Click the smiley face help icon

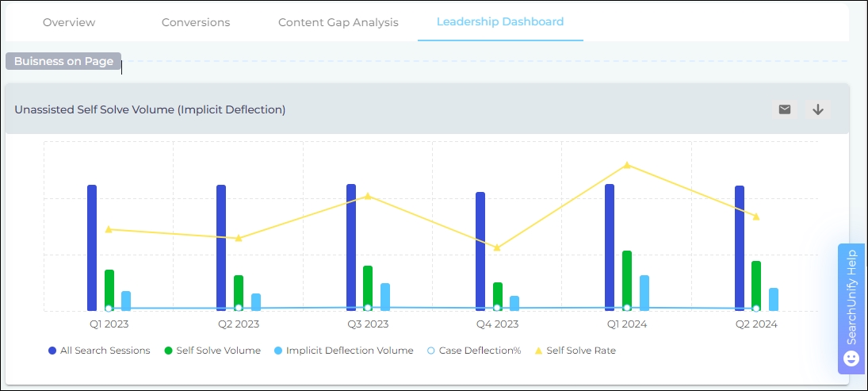coord(851,358)
